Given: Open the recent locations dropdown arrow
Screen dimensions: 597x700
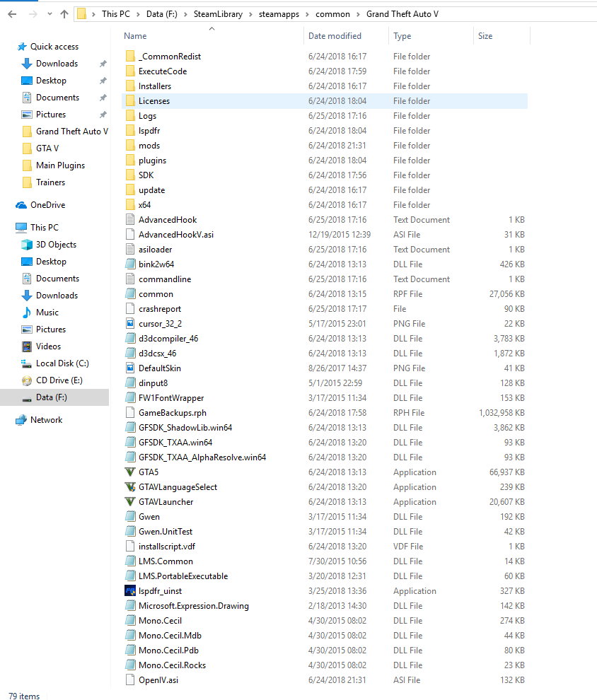Looking at the screenshot, I should click(x=50, y=14).
